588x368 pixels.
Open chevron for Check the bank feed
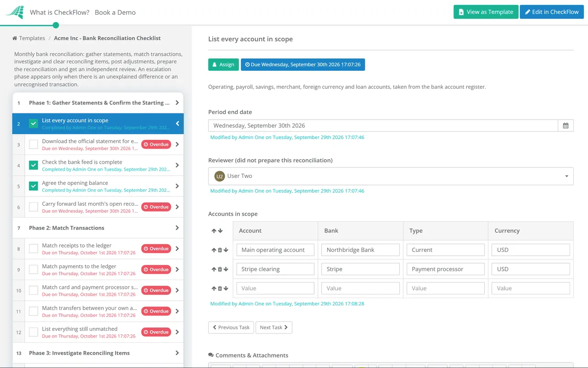[177, 165]
